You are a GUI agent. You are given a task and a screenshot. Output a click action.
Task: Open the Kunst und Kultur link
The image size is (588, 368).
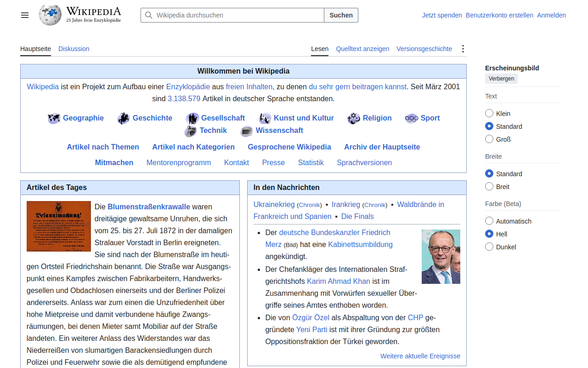coord(304,118)
